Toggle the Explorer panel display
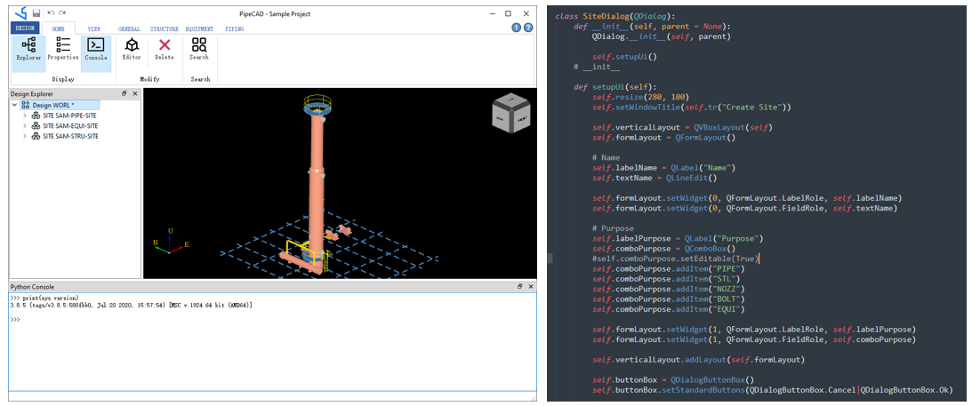980x406 pixels. point(28,50)
